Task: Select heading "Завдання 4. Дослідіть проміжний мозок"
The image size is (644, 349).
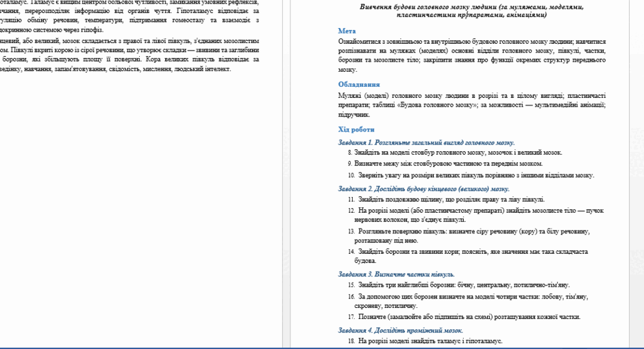Action: coord(401,330)
